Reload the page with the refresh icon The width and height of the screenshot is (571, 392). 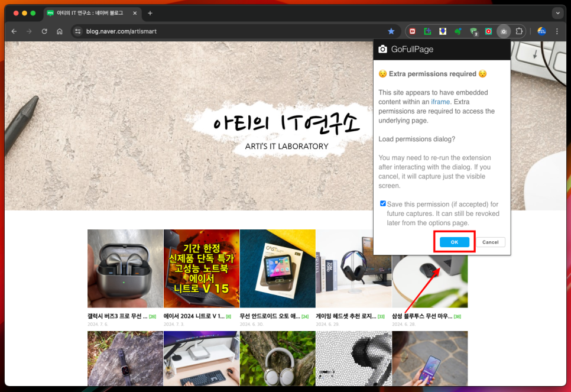44,31
